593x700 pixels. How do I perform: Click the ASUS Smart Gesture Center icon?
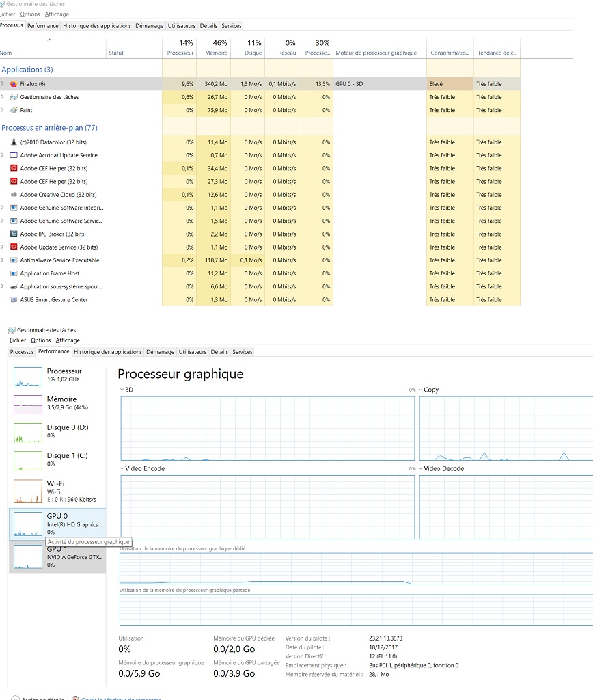coord(14,300)
